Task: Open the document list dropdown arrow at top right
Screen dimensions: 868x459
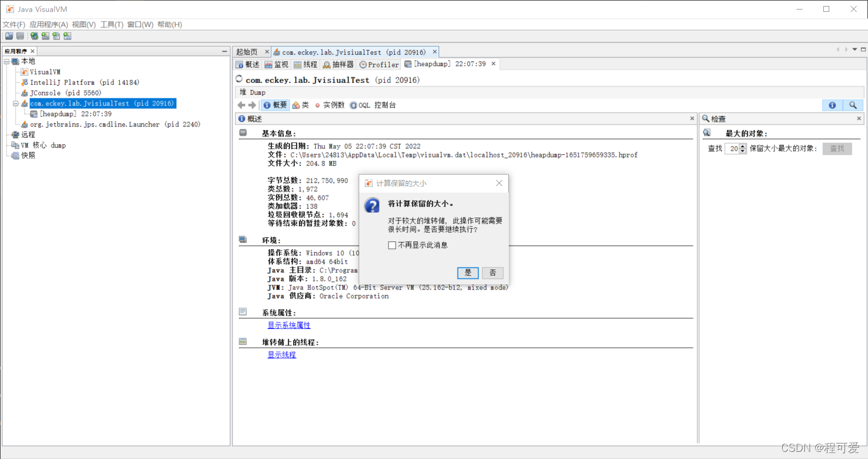Action: 855,49
